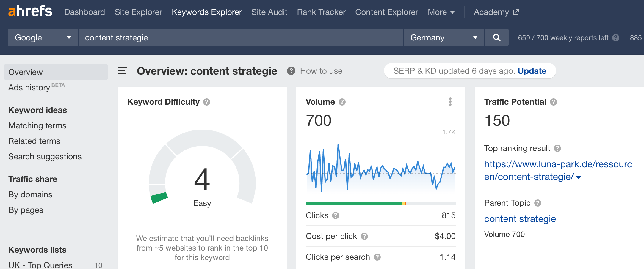Open the luna-park.de top ranking URL
Screen dimensions: 644x269
(558, 170)
